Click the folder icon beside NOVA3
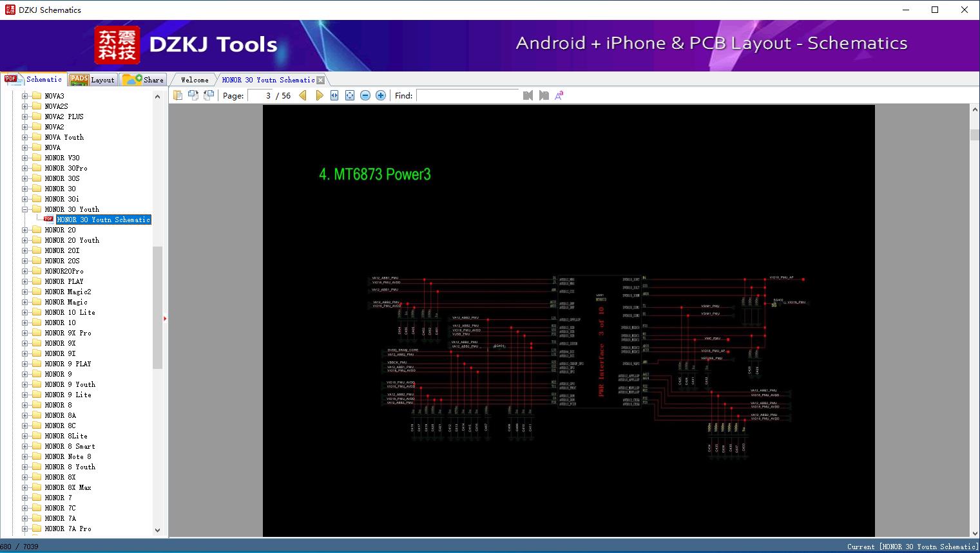Image resolution: width=980 pixels, height=553 pixels. (x=37, y=96)
